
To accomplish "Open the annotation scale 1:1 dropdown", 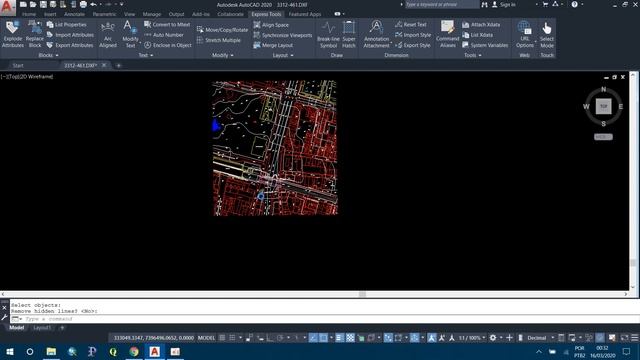I will click(x=472, y=338).
